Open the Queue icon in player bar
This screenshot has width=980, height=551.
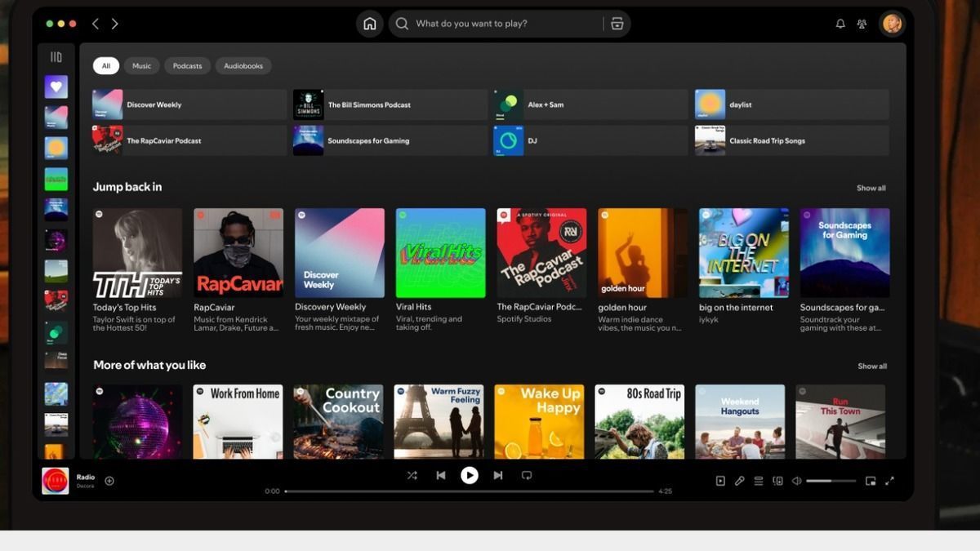[759, 481]
